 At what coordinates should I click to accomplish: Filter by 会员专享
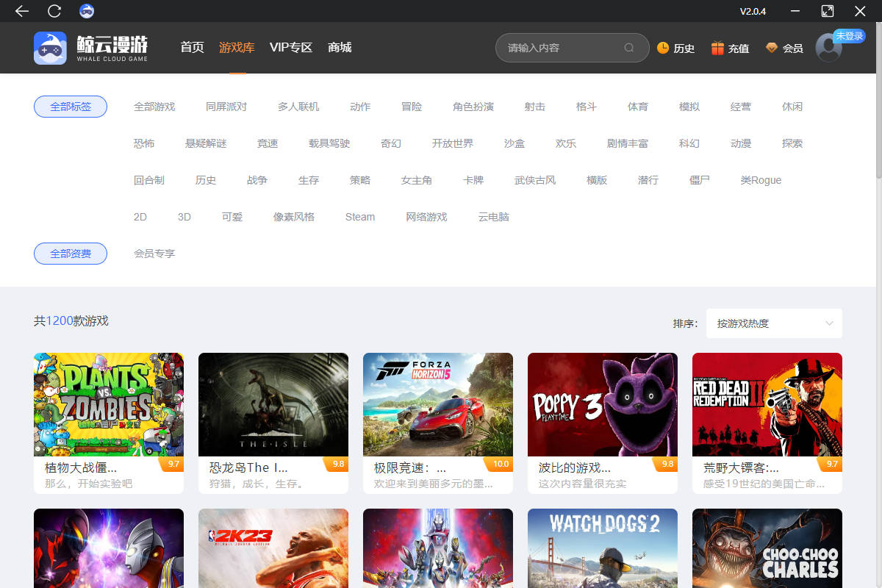coord(154,254)
